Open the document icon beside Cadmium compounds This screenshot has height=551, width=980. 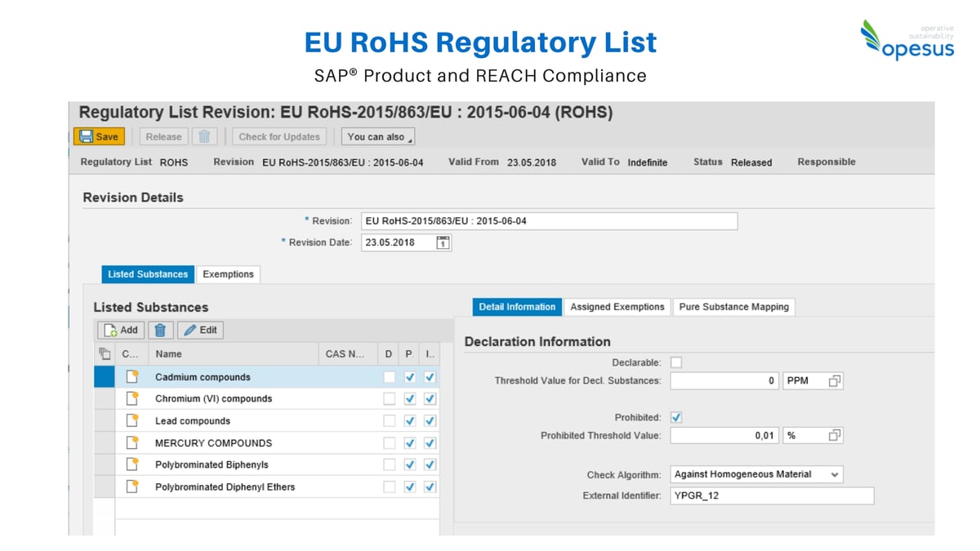(x=132, y=376)
